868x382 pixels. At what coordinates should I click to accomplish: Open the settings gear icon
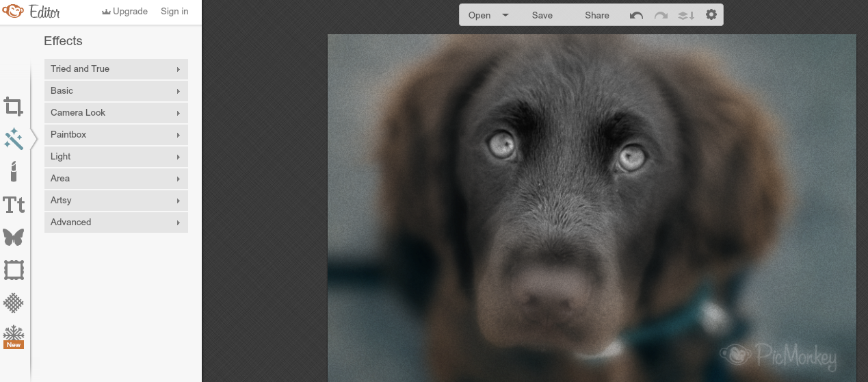click(x=711, y=14)
